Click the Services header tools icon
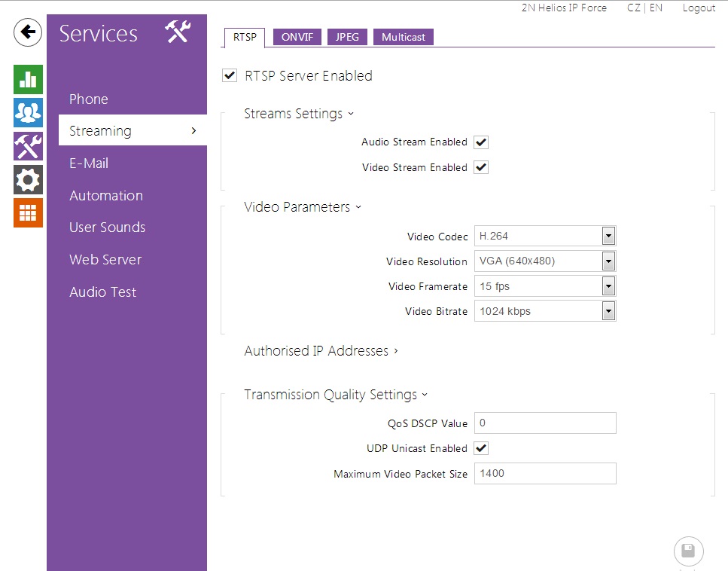Image resolution: width=728 pixels, height=571 pixels. point(178,32)
